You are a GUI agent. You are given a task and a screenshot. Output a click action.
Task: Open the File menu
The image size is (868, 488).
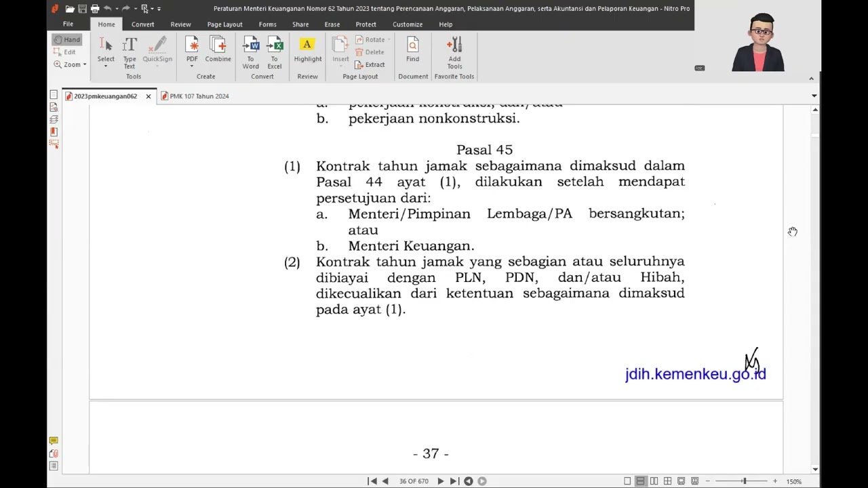68,24
